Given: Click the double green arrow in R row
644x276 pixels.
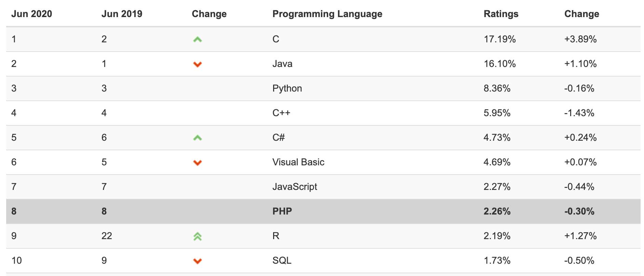Looking at the screenshot, I should [x=197, y=236].
